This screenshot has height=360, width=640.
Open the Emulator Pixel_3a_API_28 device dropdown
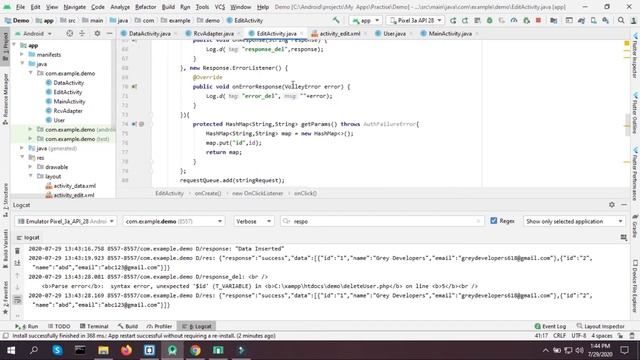pos(66,221)
